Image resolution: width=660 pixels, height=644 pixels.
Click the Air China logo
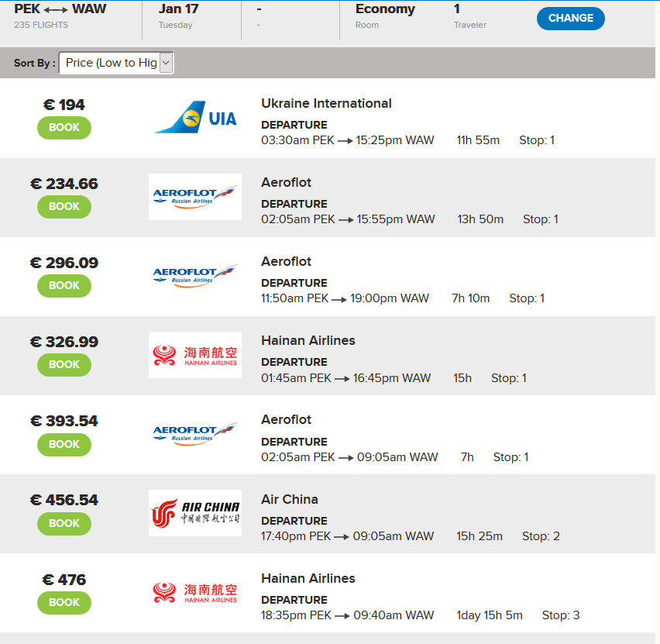click(x=195, y=513)
